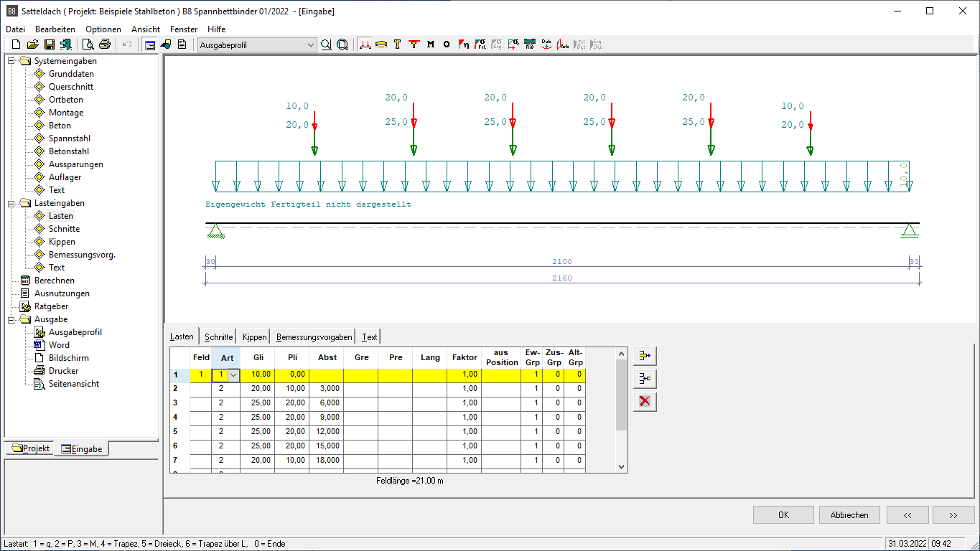Collapse the Lasteingaben tree node
980x551 pixels.
click(x=11, y=203)
